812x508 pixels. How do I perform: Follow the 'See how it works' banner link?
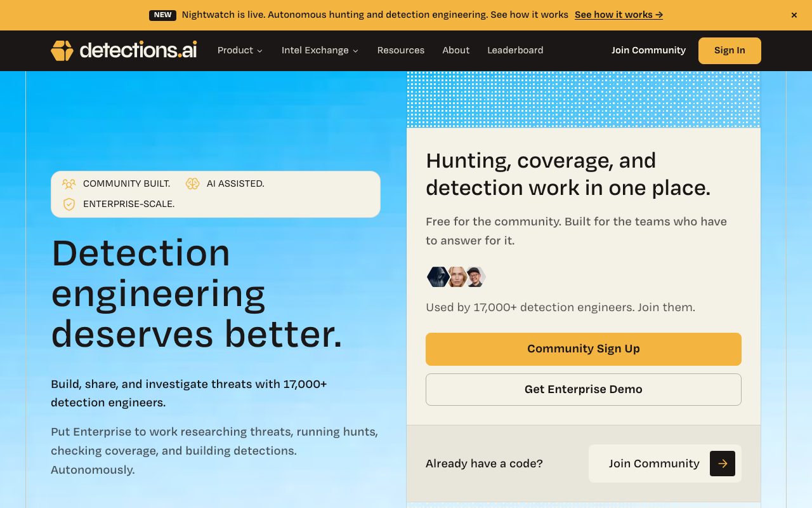tap(619, 15)
